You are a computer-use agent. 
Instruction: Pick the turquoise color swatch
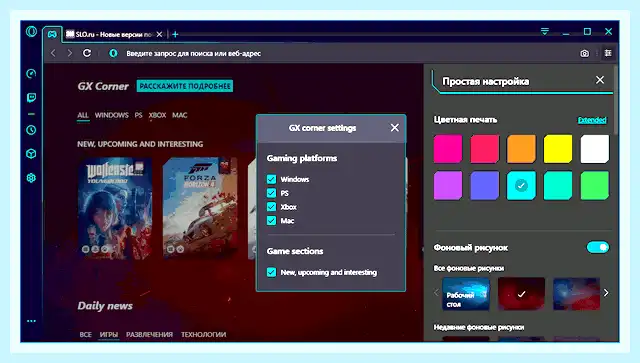point(558,185)
